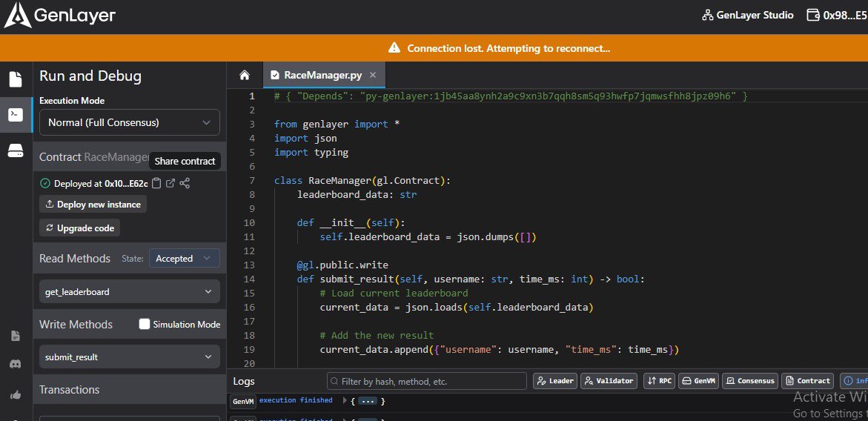Click the Connection lost banner message

[508, 48]
